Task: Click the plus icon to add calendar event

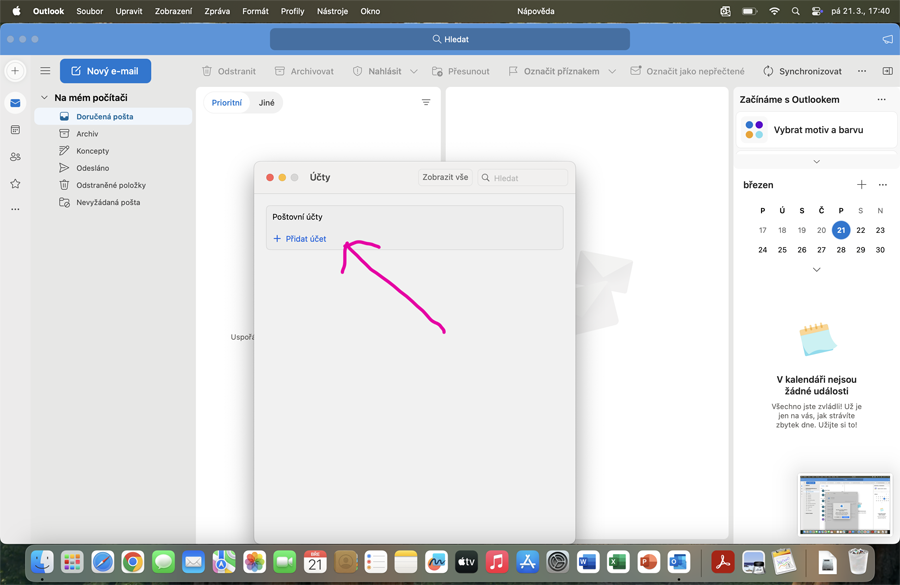Action: click(861, 185)
